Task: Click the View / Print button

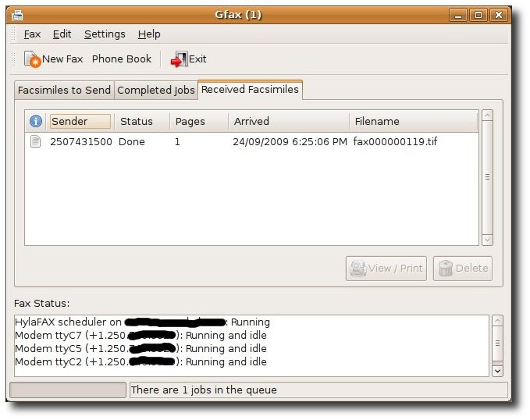Action: pos(386,269)
